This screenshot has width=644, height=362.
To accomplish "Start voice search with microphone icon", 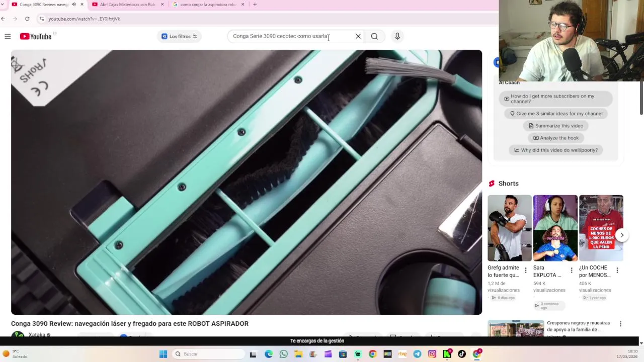I will (397, 36).
